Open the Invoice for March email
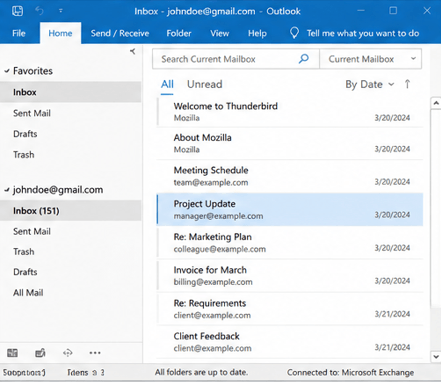This screenshot has height=382, width=441. pos(290,276)
